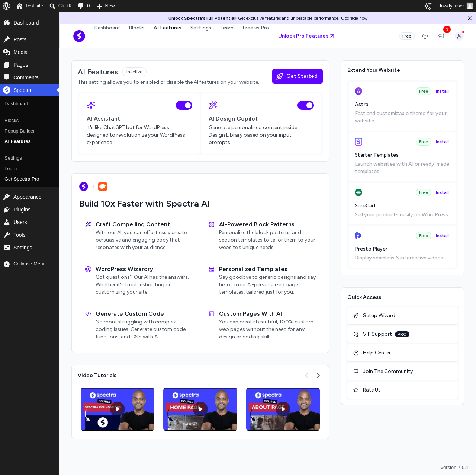
Task: Click the AI Design Copilot wand icon
Action: point(213,105)
